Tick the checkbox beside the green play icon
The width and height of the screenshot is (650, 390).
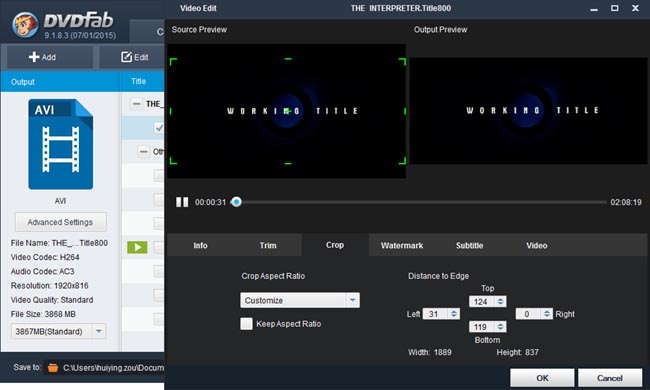tap(159, 247)
